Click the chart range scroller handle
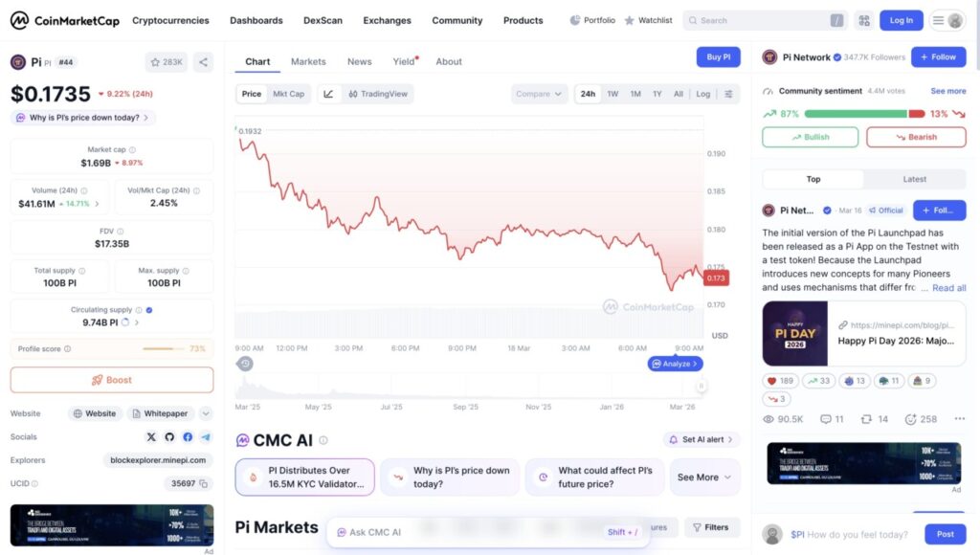 click(701, 386)
